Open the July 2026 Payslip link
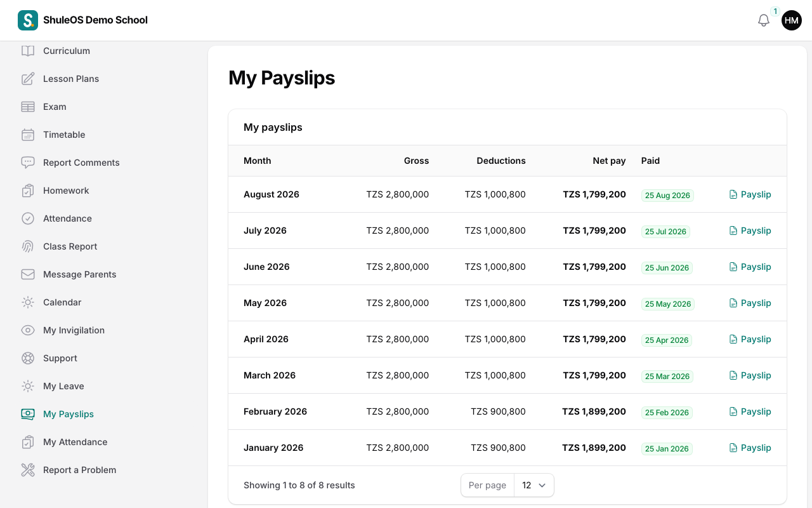The image size is (812, 508). click(750, 231)
